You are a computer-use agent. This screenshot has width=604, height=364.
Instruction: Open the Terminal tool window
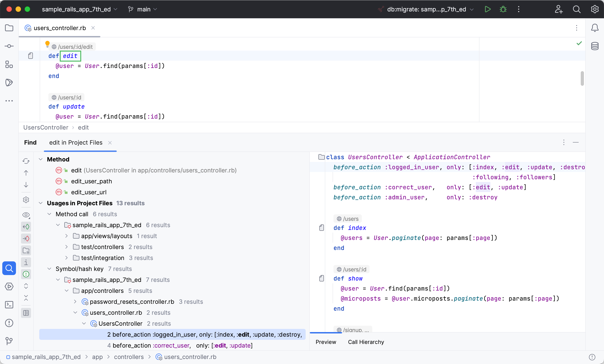click(x=9, y=305)
